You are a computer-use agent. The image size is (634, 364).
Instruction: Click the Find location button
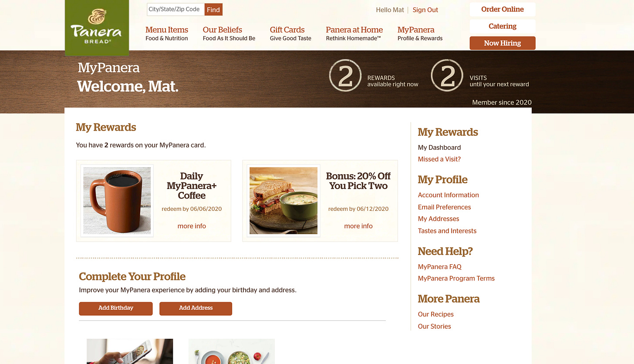coord(213,10)
